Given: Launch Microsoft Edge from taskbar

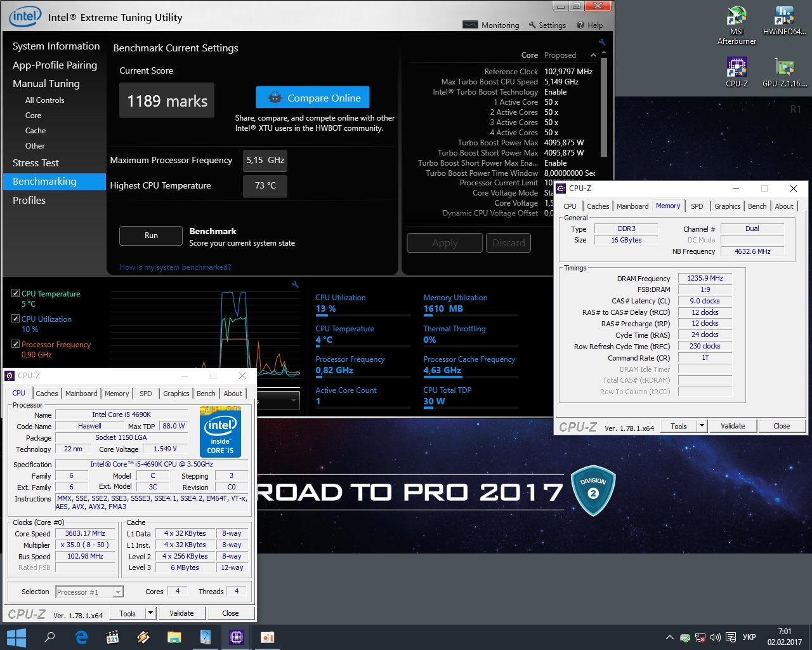Looking at the screenshot, I should 81,637.
